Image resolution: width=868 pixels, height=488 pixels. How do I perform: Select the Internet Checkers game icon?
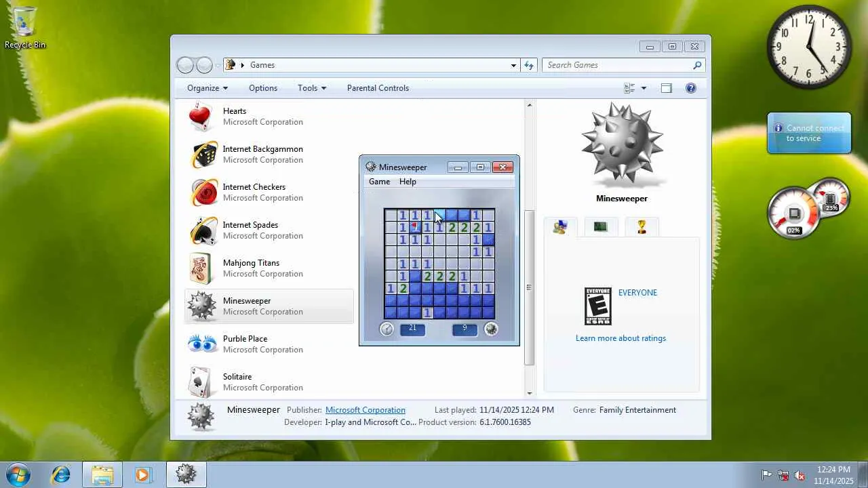click(203, 192)
